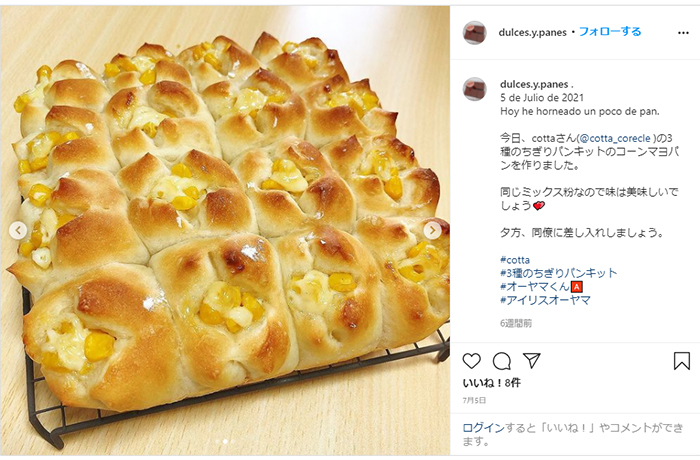The width and height of the screenshot is (700, 460).
Task: Save the post with the bookmark icon
Action: pos(681,361)
